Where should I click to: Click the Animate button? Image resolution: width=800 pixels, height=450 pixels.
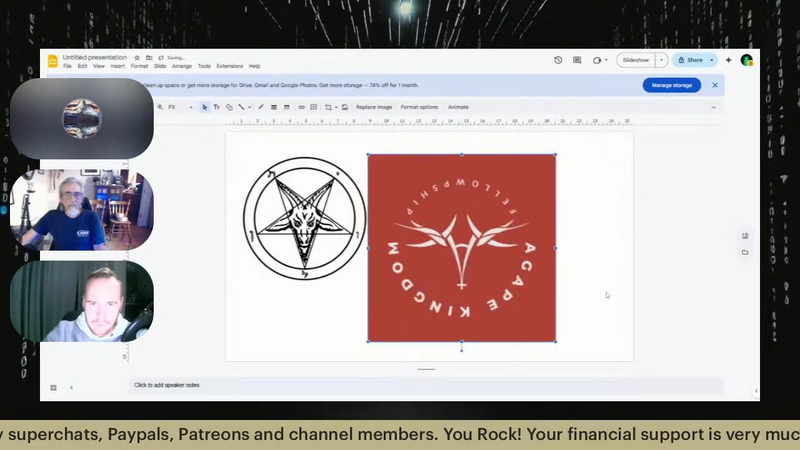point(458,107)
